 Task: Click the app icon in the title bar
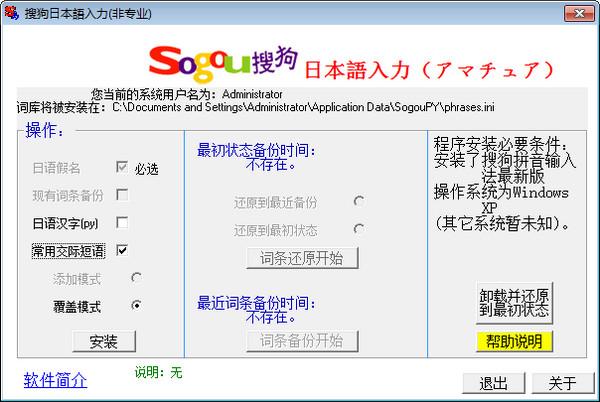click(11, 11)
